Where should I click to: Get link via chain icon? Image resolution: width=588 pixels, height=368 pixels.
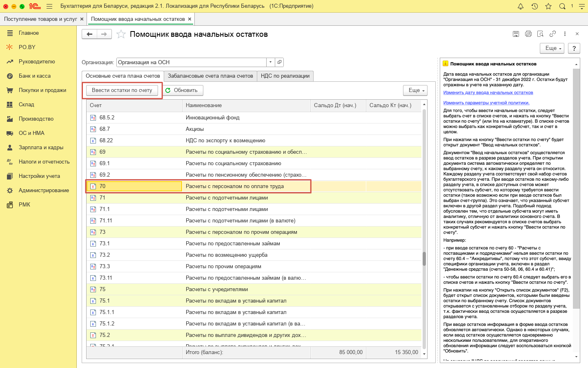pyautogui.click(x=552, y=34)
